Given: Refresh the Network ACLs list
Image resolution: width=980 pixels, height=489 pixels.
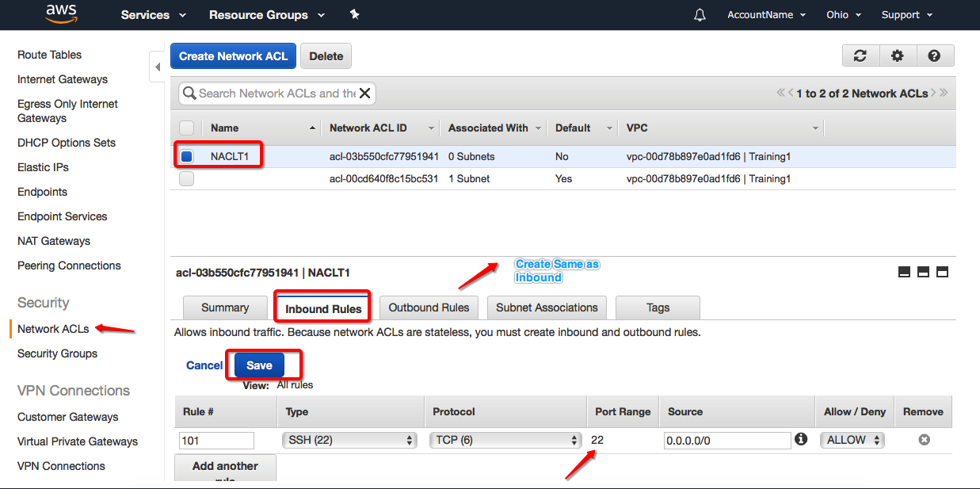Looking at the screenshot, I should tap(860, 55).
